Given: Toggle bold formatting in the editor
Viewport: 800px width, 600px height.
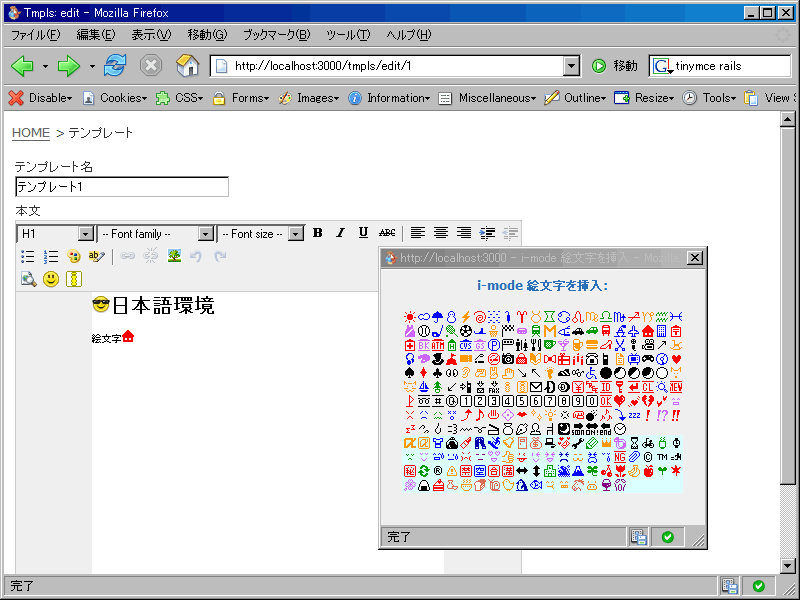Looking at the screenshot, I should 317,233.
